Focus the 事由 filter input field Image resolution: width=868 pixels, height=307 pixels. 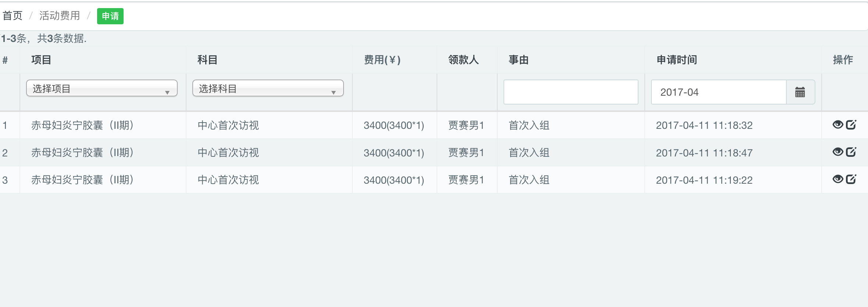[x=571, y=92]
